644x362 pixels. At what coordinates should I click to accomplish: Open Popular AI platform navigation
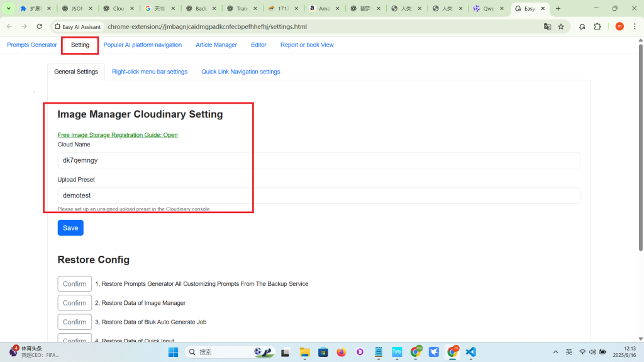(x=143, y=45)
